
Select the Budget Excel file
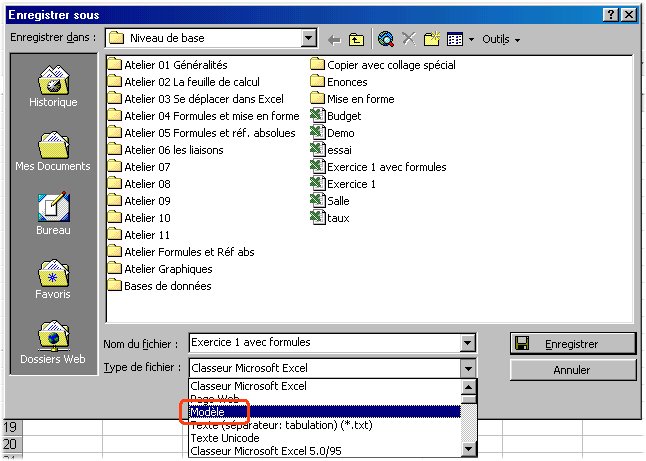click(x=336, y=116)
